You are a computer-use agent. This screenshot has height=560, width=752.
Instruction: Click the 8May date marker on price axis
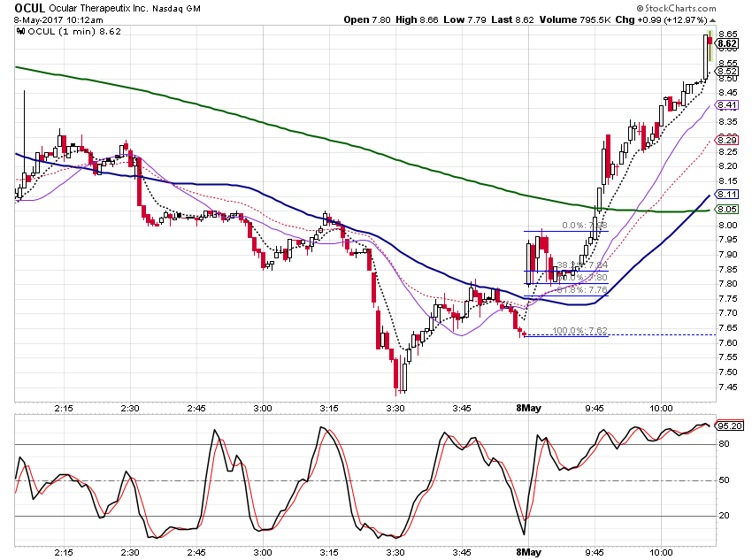(x=528, y=408)
